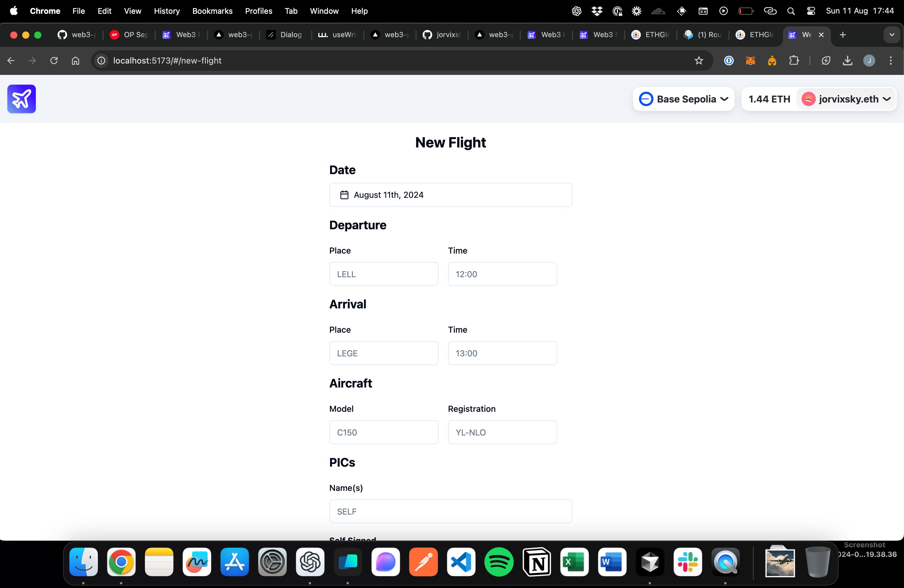Open the orange extension next to MetaMask
This screenshot has height=588, width=904.
(772, 61)
